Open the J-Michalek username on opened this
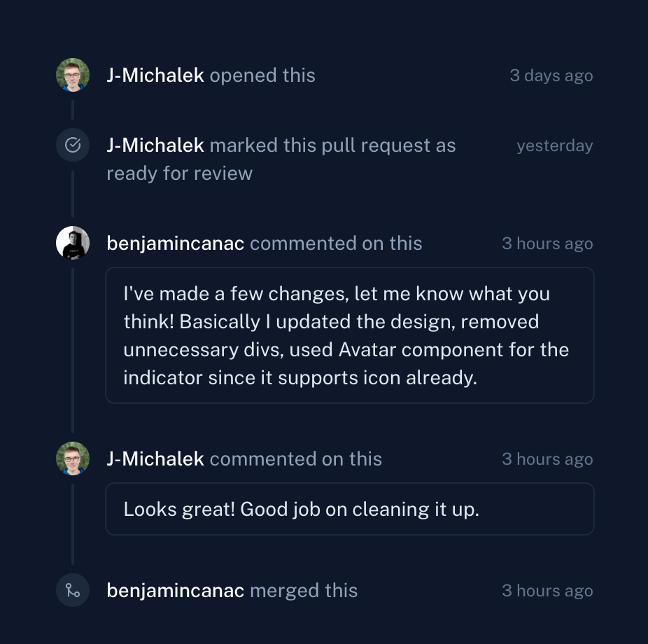 (x=155, y=75)
